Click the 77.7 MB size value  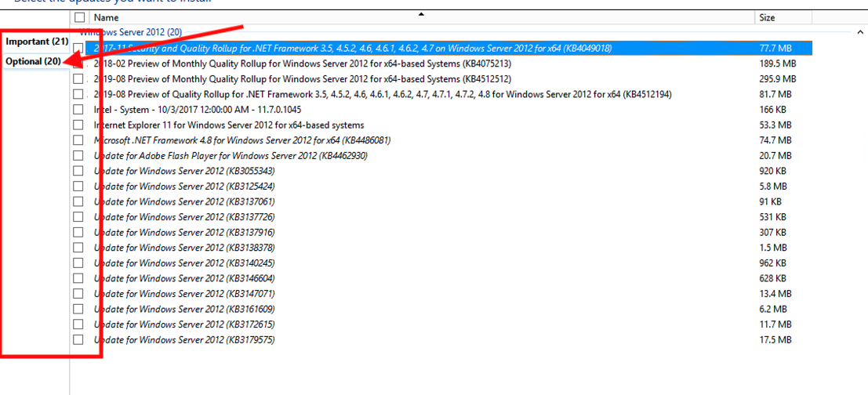click(x=775, y=48)
